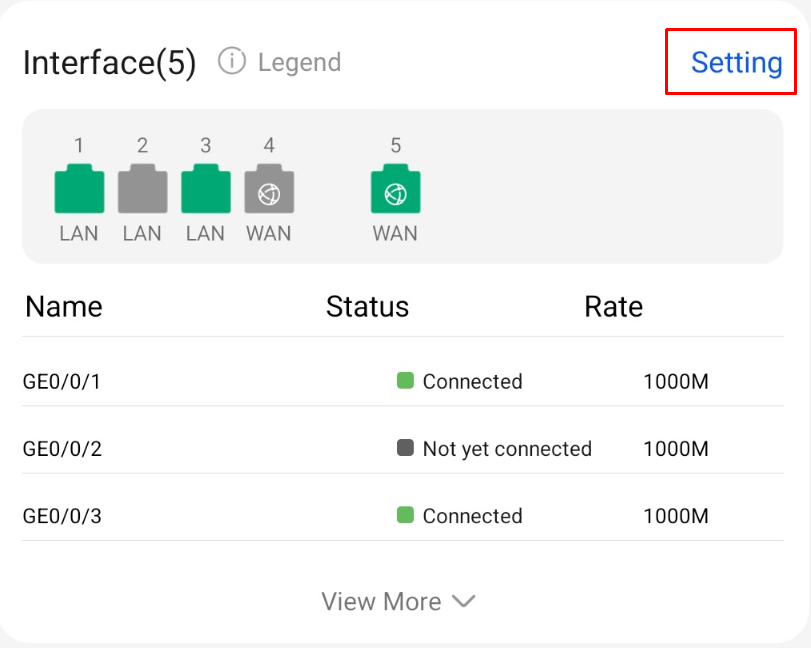The height and width of the screenshot is (648, 811).
Task: Click the Interface(5) title
Action: click(x=110, y=63)
